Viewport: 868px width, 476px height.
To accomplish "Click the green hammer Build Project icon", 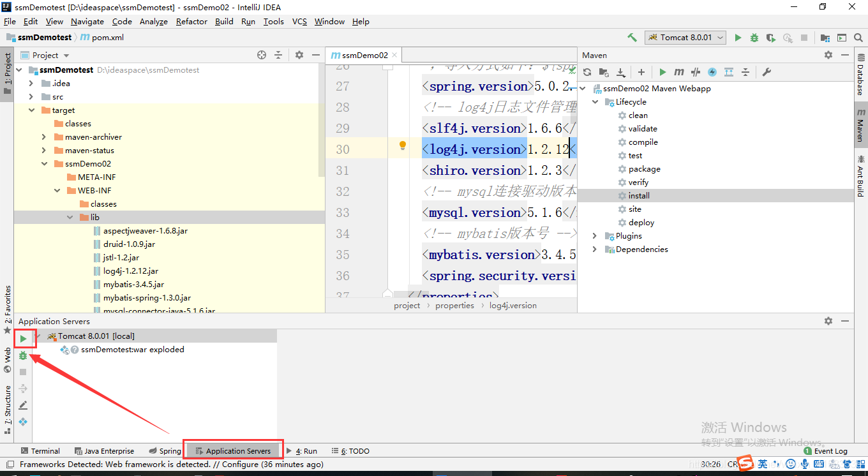I will pyautogui.click(x=632, y=38).
